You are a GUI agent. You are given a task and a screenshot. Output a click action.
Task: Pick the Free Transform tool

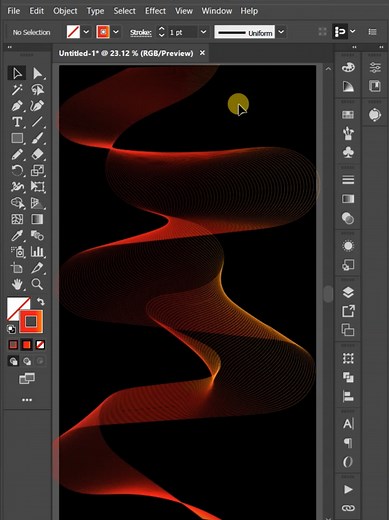click(x=37, y=187)
